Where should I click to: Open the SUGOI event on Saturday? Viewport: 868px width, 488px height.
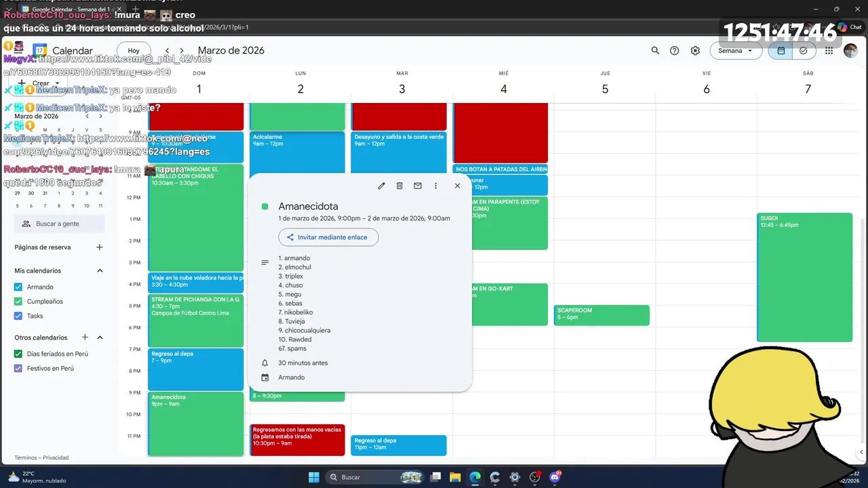(x=804, y=277)
